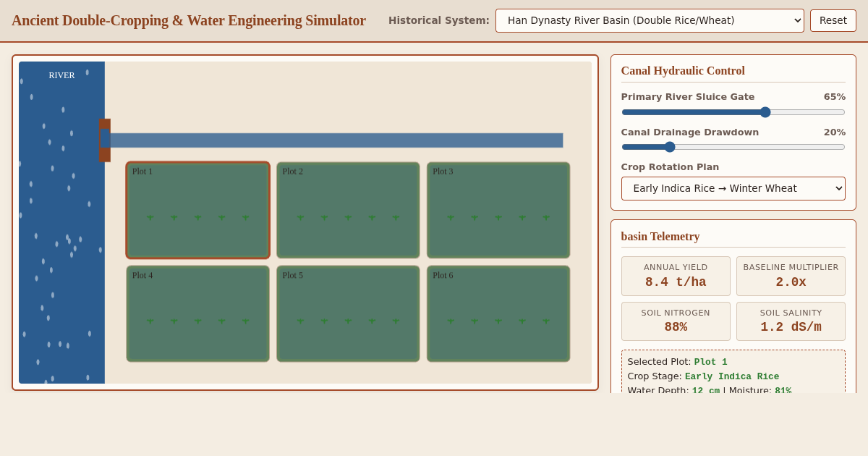Select Plot 1 field
Image resolution: width=868 pixels, height=456 pixels.
(198, 210)
